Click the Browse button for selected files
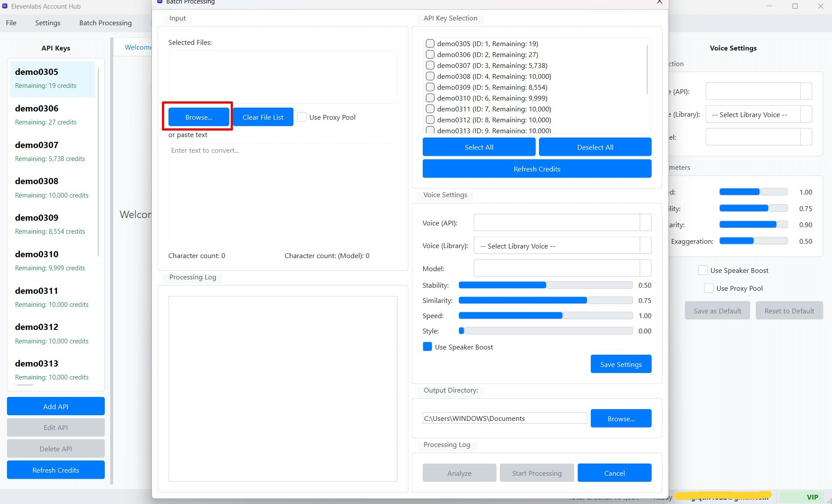This screenshot has height=504, width=832. coord(199,117)
